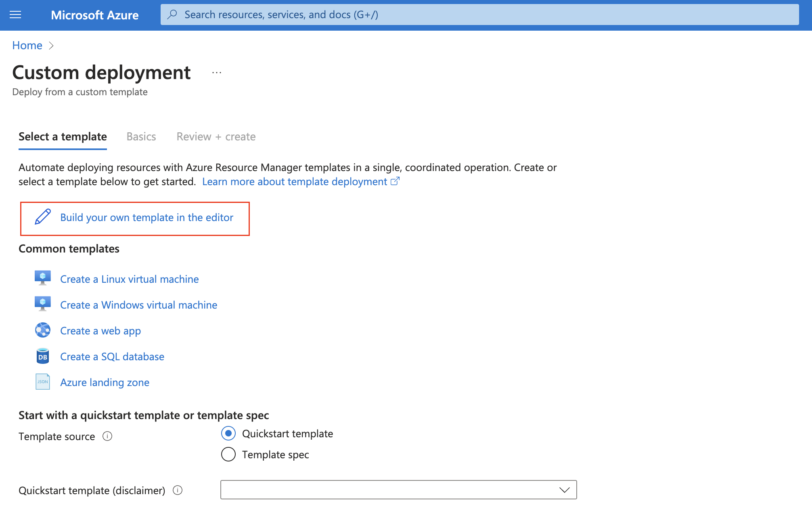Click the pencil editor icon
This screenshot has height=526, width=812.
(43, 217)
